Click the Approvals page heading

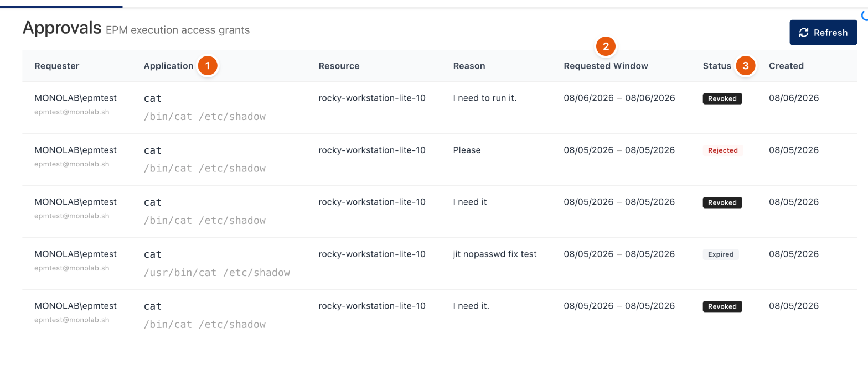pos(62,28)
